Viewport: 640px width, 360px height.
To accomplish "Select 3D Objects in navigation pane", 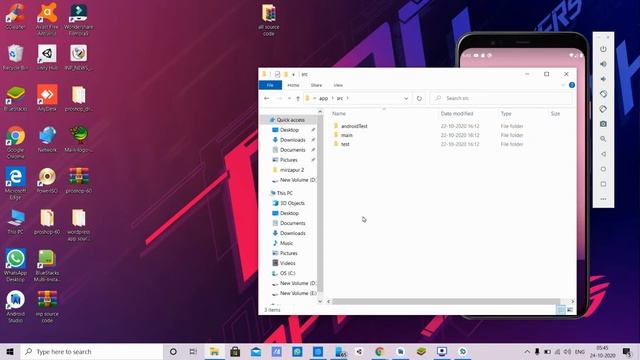I will pyautogui.click(x=292, y=203).
